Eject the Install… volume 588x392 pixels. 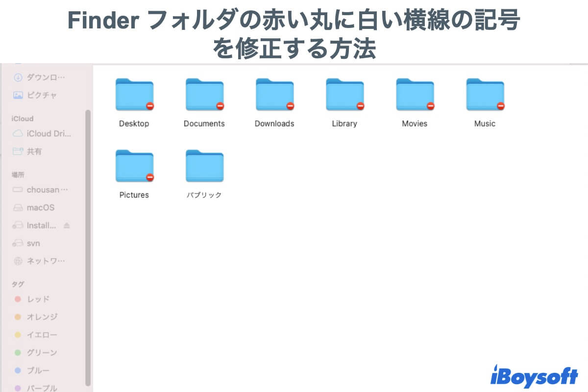pyautogui.click(x=67, y=225)
